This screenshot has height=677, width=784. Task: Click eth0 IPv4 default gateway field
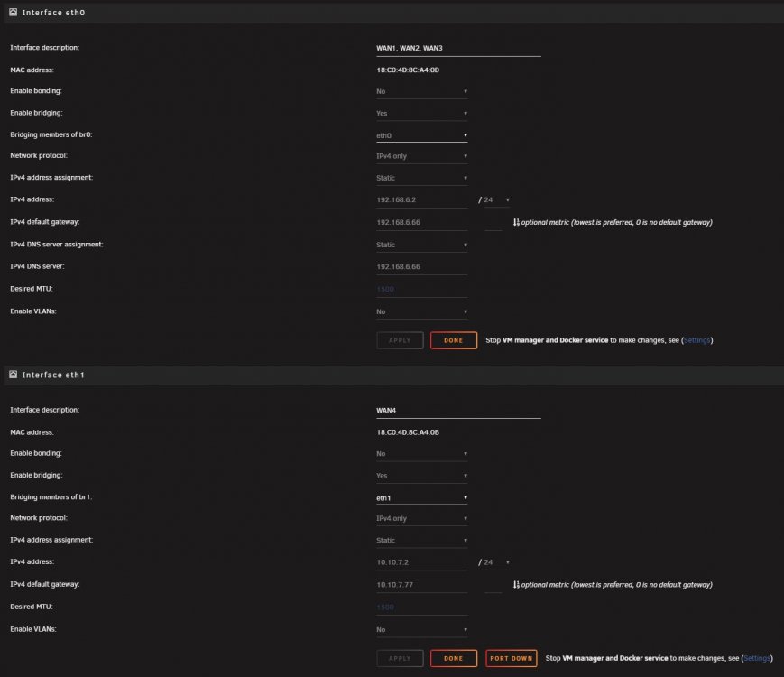[421, 223]
